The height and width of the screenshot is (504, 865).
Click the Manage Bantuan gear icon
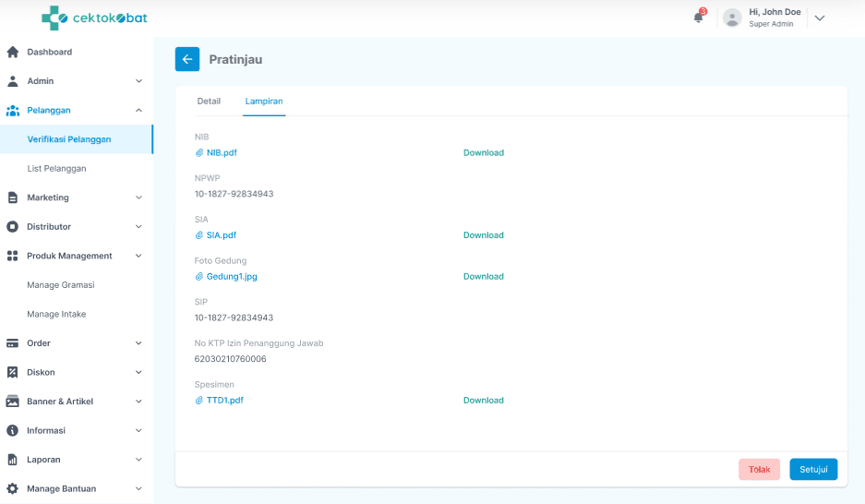13,488
